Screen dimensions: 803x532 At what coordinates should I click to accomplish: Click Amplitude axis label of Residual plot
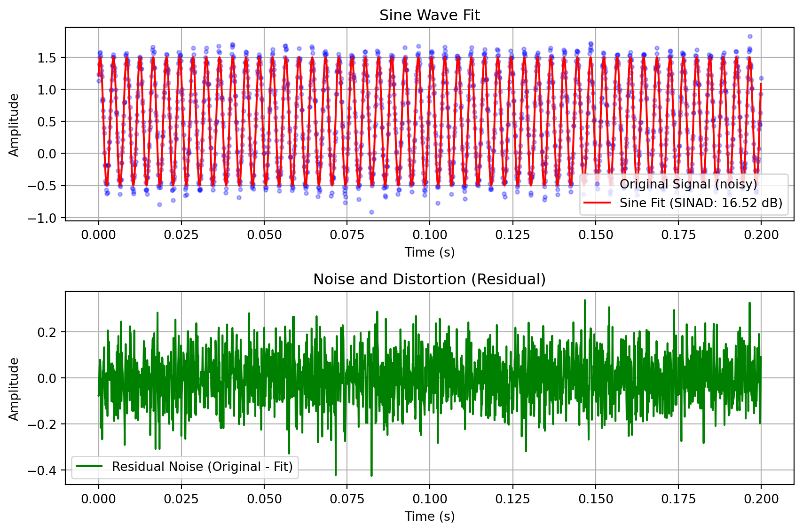pyautogui.click(x=14, y=389)
